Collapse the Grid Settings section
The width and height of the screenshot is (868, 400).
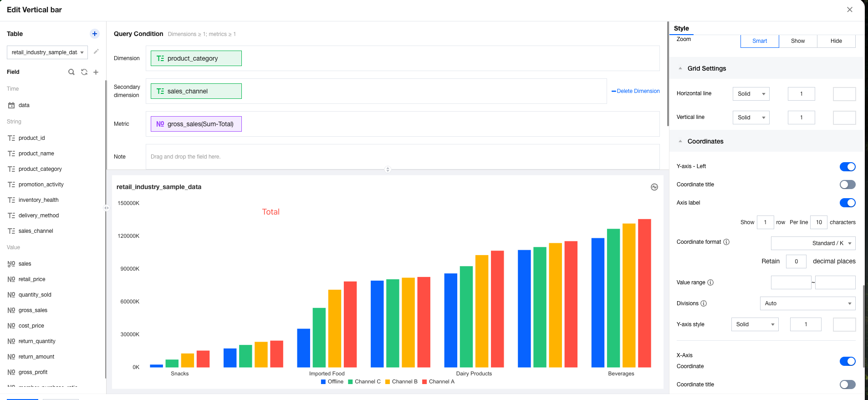[x=680, y=68]
